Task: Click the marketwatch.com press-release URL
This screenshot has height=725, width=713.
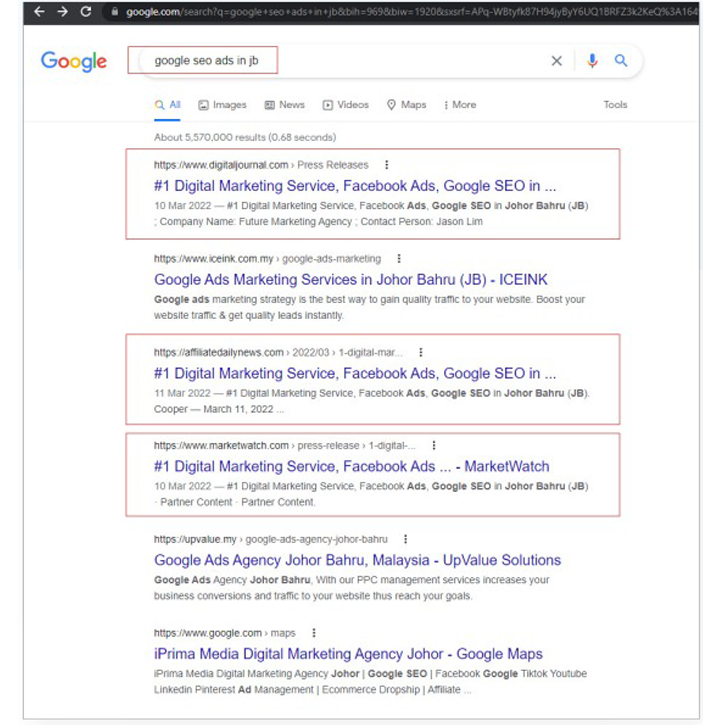Action: pos(285,446)
